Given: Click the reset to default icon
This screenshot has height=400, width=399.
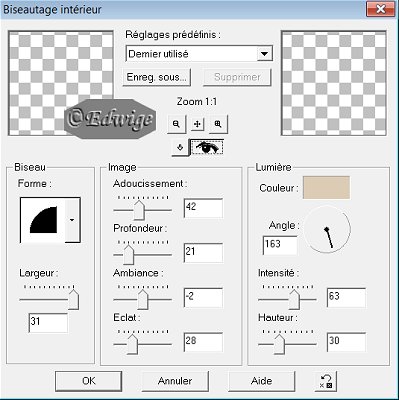Looking at the screenshot, I should (x=326, y=381).
